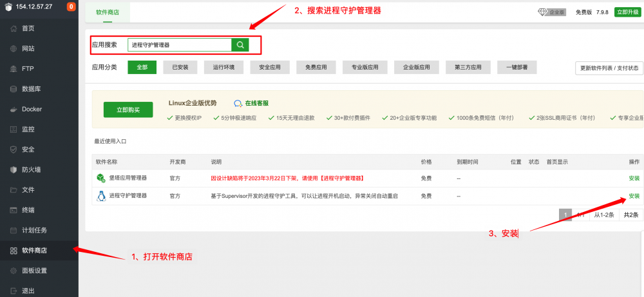Click the 在线客服 chat icon

pos(238,103)
